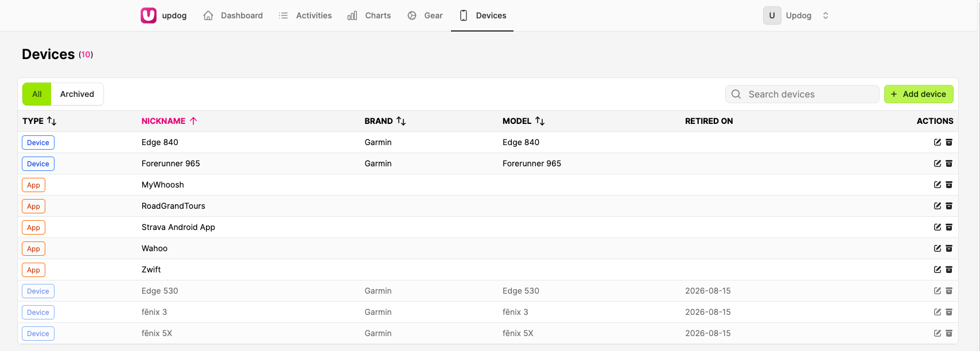Archive the Zwift app entry

tap(949, 270)
